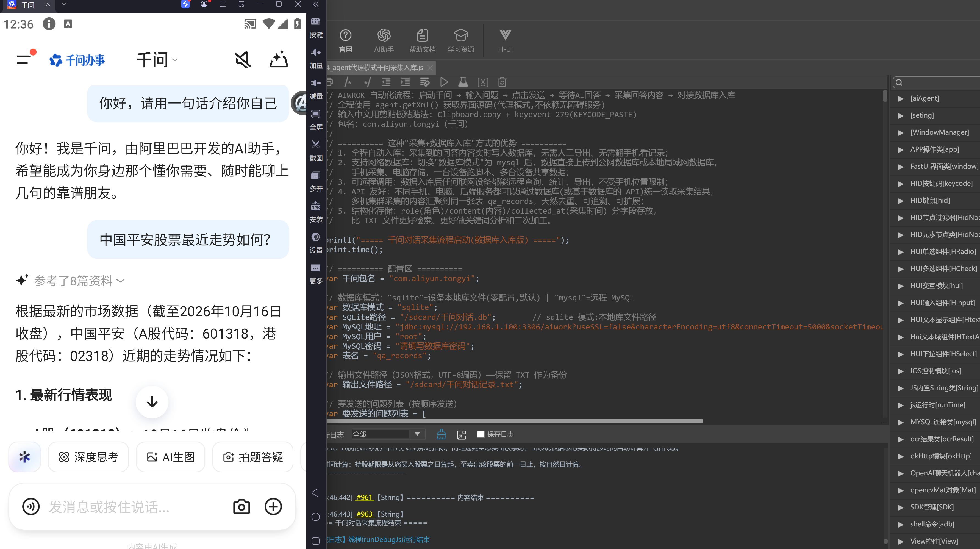The image size is (980, 549).
Task: Open log link #961
Action: click(365, 497)
